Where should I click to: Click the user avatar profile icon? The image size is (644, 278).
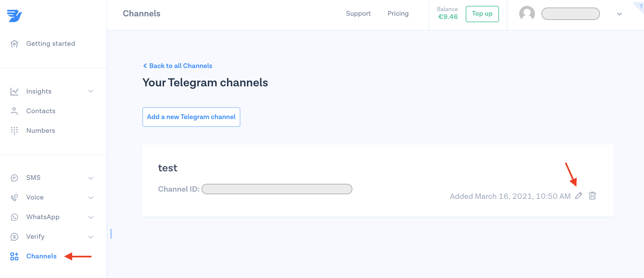click(527, 14)
